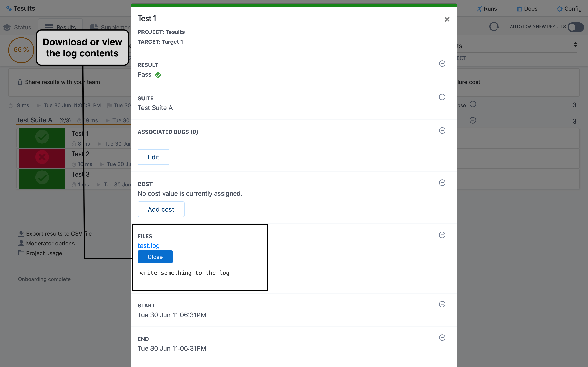Click the 66% pass rate circle
Viewport: 588px width, 367px height.
coord(21,50)
